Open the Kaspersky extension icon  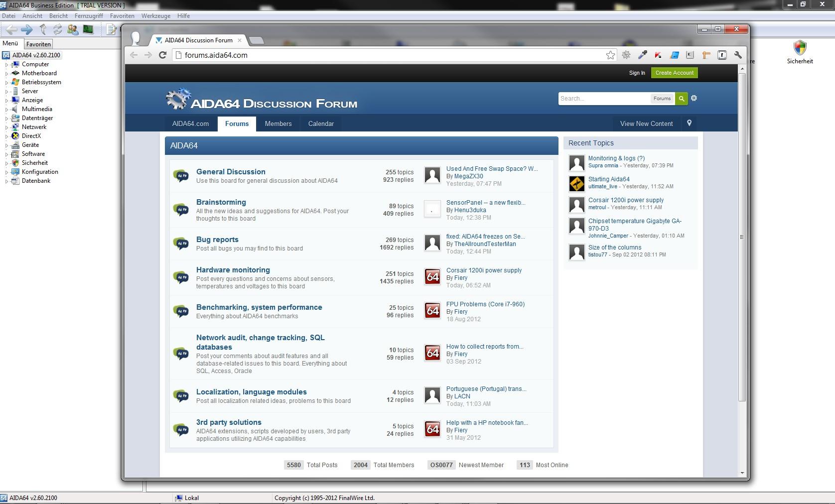(x=658, y=55)
